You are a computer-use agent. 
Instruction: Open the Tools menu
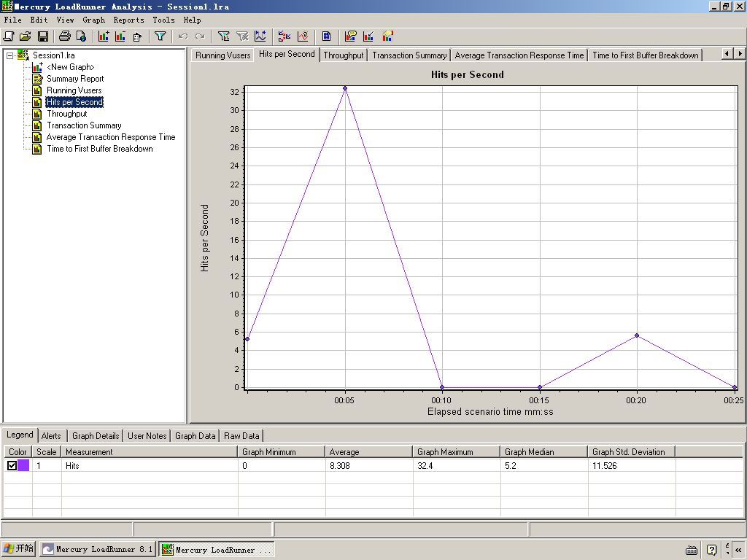[x=163, y=20]
